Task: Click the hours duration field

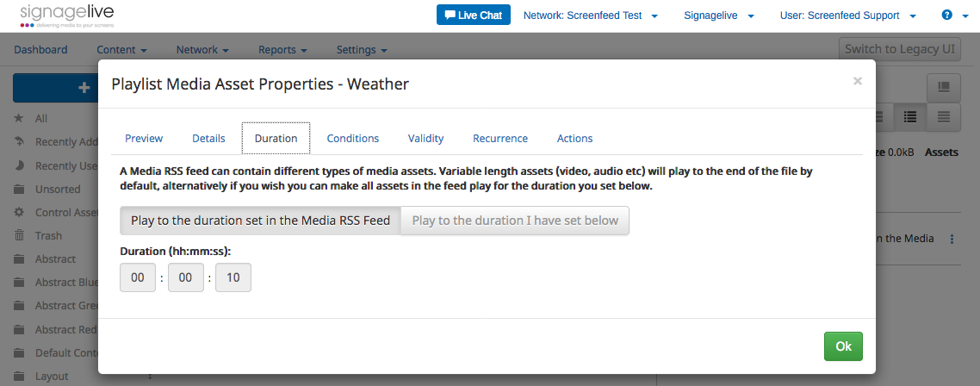Action: [x=138, y=277]
